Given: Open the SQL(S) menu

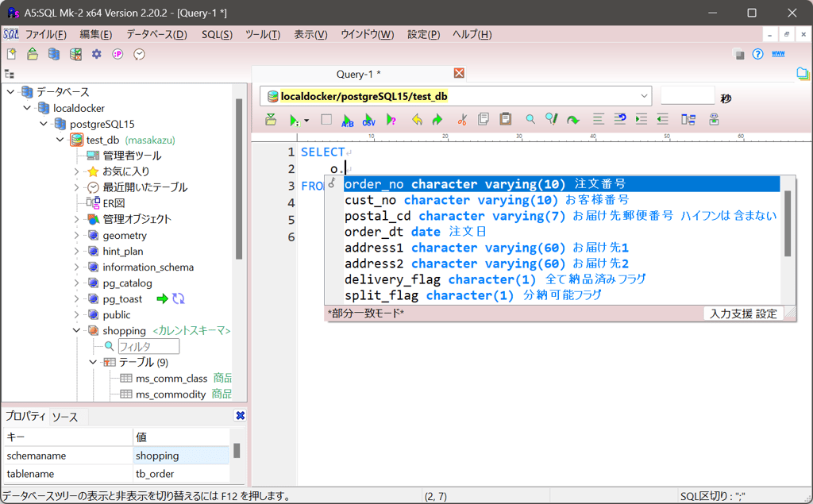Looking at the screenshot, I should tap(216, 34).
